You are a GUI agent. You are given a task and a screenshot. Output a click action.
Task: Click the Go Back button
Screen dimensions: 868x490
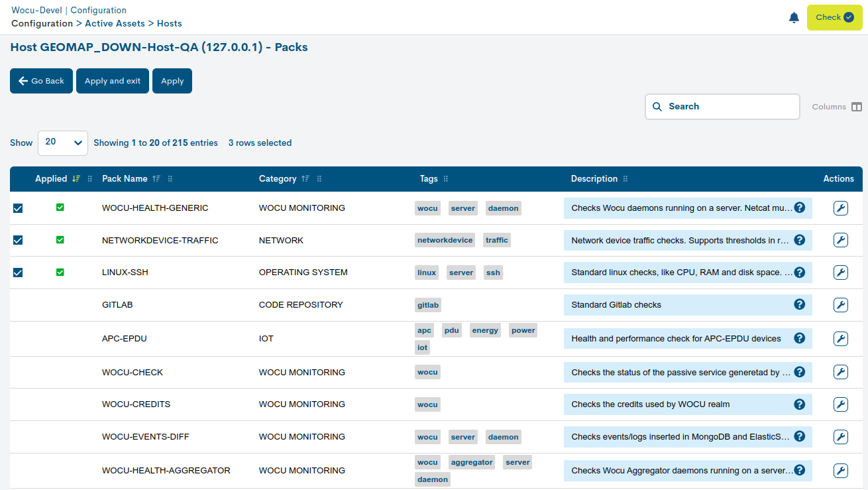41,80
